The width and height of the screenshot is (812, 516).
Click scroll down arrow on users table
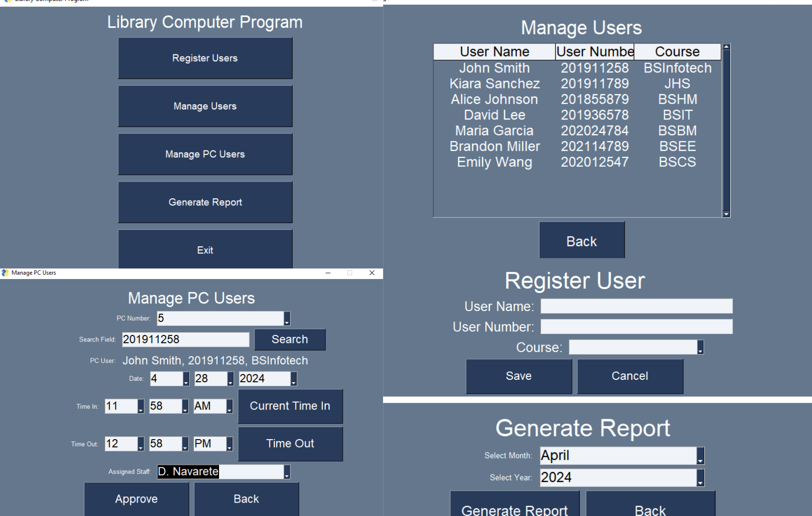[x=726, y=214]
